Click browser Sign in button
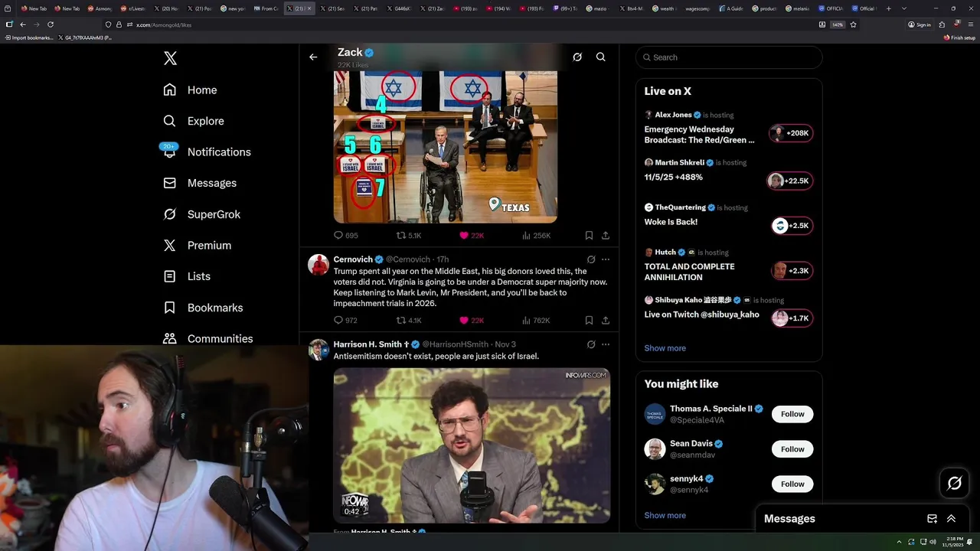Viewport: 980px width, 551px height. [920, 24]
